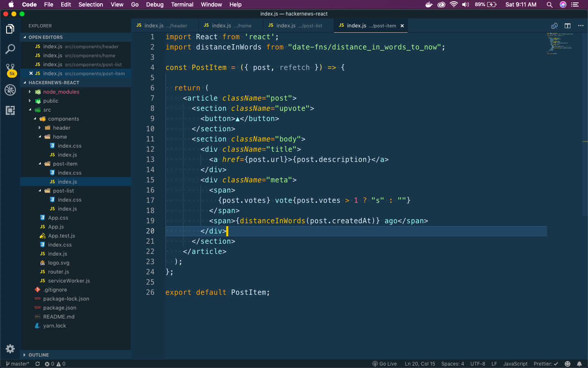Switch to index.js home tab
This screenshot has width=588, height=368.
click(231, 26)
